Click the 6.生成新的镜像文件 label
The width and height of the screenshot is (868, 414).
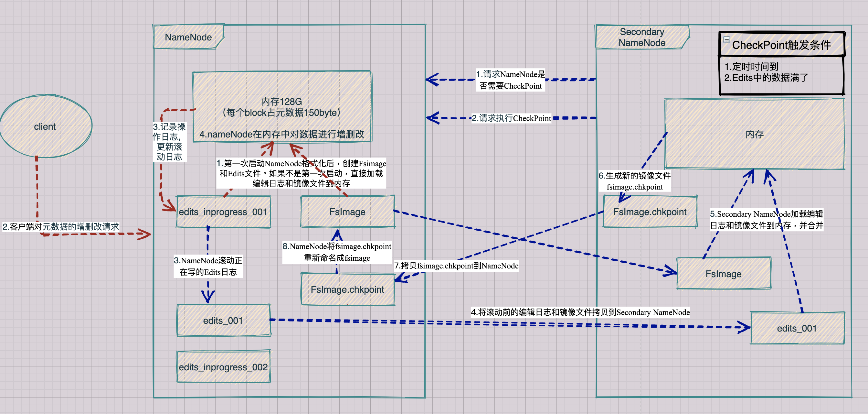634,181
